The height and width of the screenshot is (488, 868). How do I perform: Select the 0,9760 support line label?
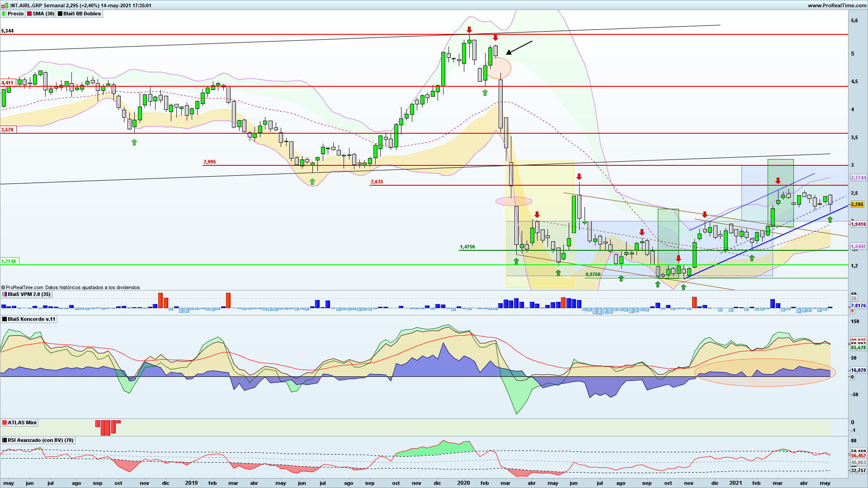click(593, 274)
